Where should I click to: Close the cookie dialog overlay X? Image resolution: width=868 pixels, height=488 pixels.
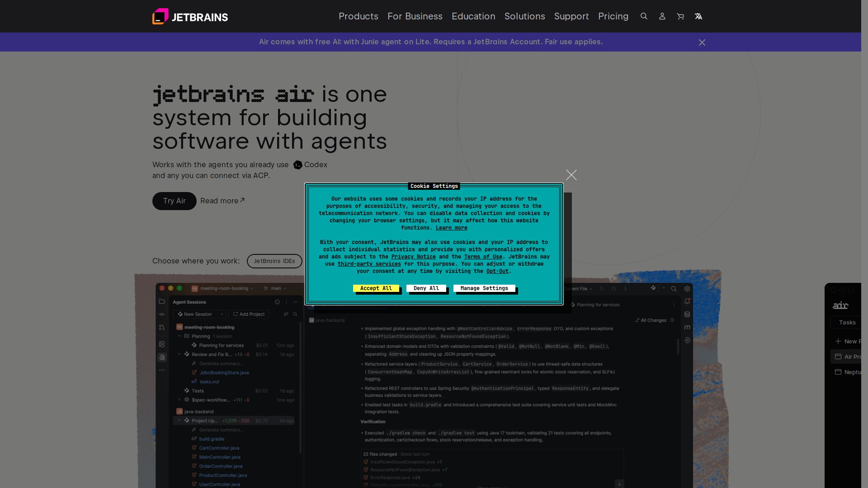point(571,175)
